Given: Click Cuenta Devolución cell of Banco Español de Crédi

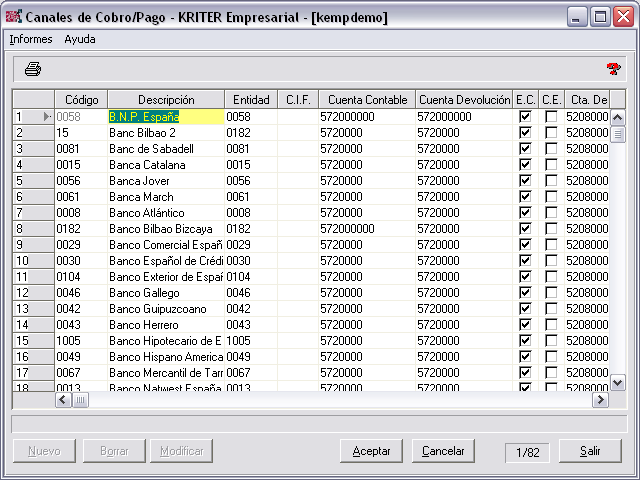Looking at the screenshot, I should pyautogui.click(x=464, y=261).
